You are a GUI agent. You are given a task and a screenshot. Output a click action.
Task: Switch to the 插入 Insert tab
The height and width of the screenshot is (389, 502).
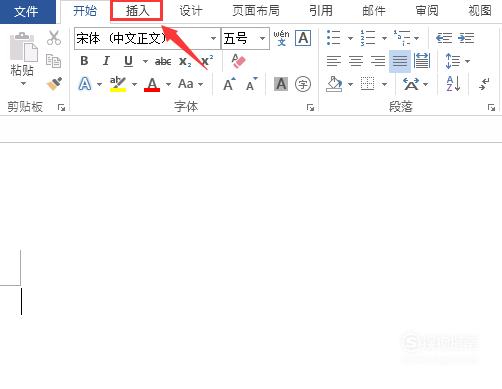[137, 11]
